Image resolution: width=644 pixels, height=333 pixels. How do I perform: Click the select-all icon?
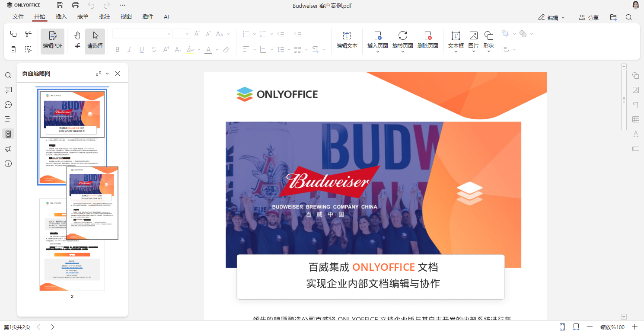tap(28, 49)
